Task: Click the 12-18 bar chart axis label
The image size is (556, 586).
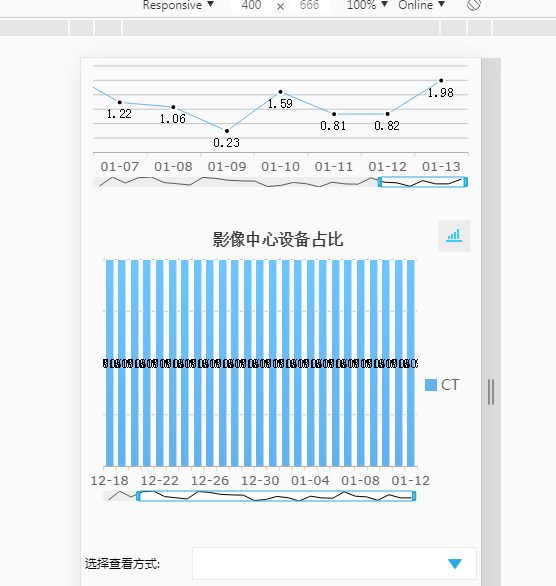Action: (109, 481)
